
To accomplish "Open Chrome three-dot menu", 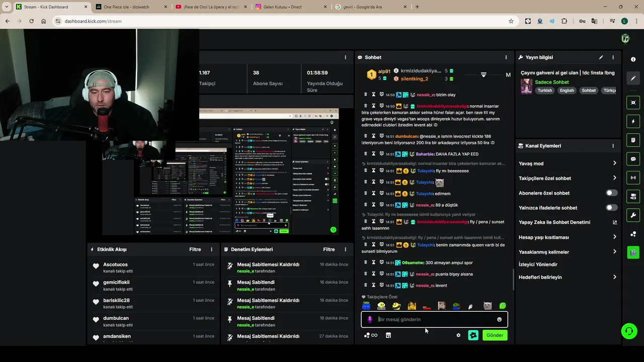I will pyautogui.click(x=636, y=21).
